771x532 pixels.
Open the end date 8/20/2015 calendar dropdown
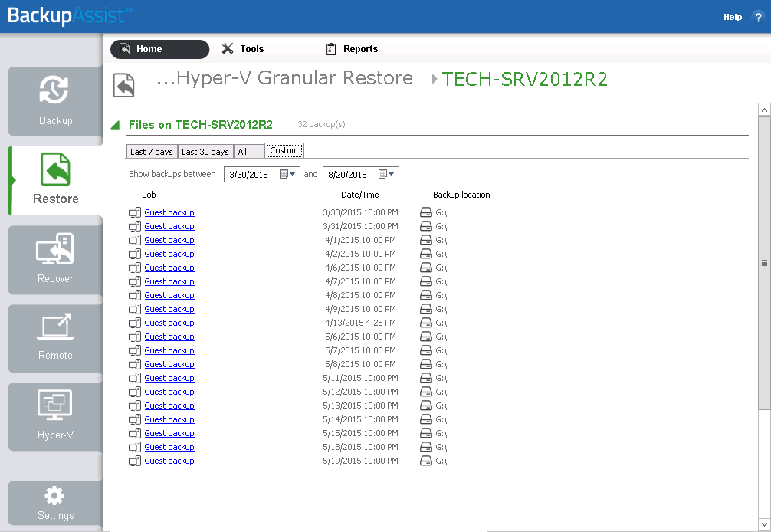tap(387, 174)
